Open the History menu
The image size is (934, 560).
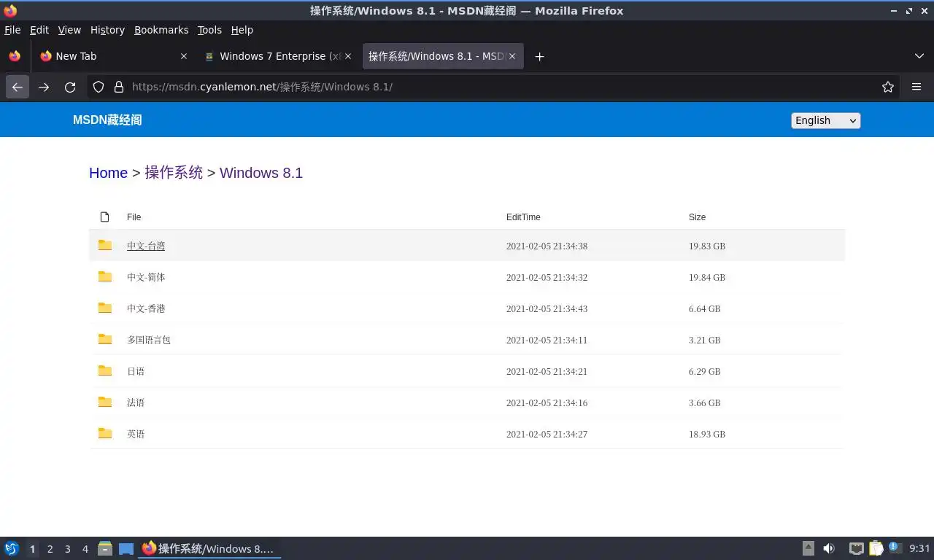click(x=107, y=30)
